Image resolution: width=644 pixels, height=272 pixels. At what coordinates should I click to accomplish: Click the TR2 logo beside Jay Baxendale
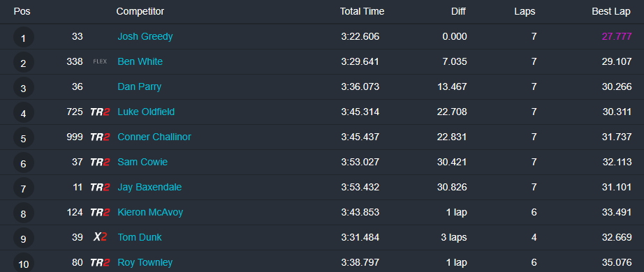tap(100, 188)
